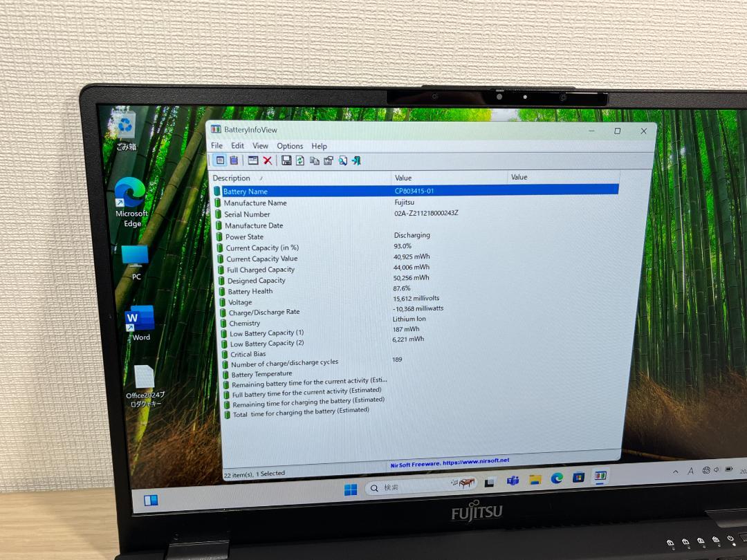Viewport: 747px width, 560px height.
Task: Open Microsoft Teams from the taskbar
Action: click(513, 480)
